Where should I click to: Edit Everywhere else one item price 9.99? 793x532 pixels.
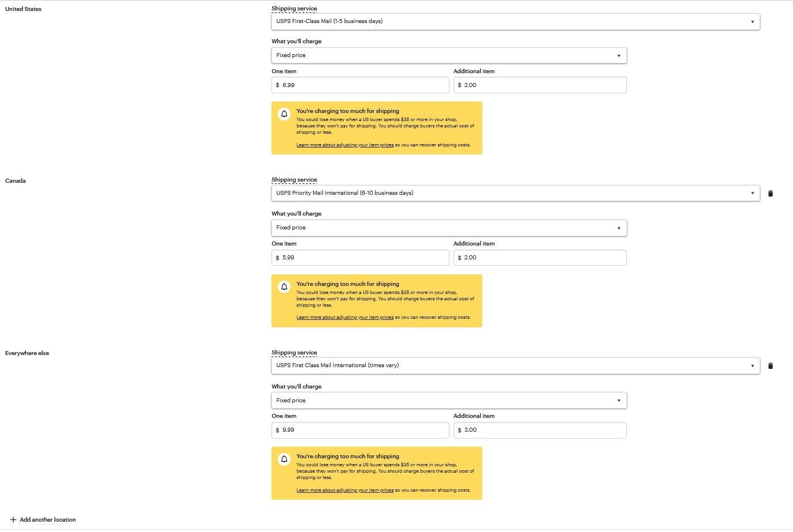tap(360, 430)
